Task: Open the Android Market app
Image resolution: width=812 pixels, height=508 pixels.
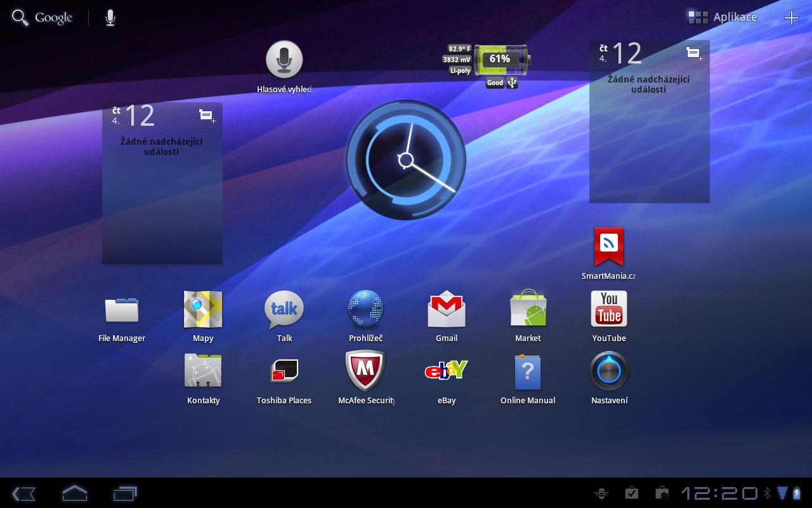Action: tap(528, 317)
